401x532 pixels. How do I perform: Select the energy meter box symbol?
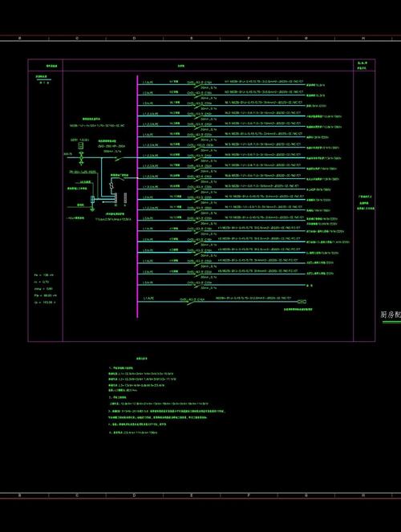(81, 146)
